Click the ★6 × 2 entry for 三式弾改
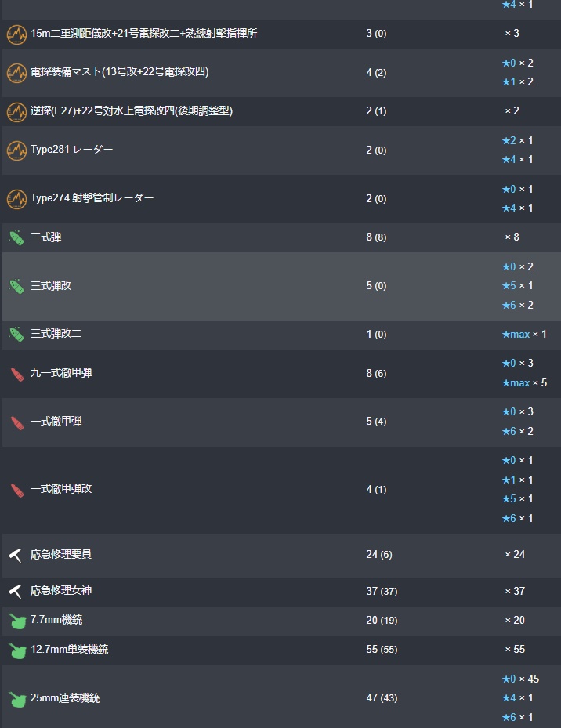Image resolution: width=561 pixels, height=728 pixels. (517, 306)
